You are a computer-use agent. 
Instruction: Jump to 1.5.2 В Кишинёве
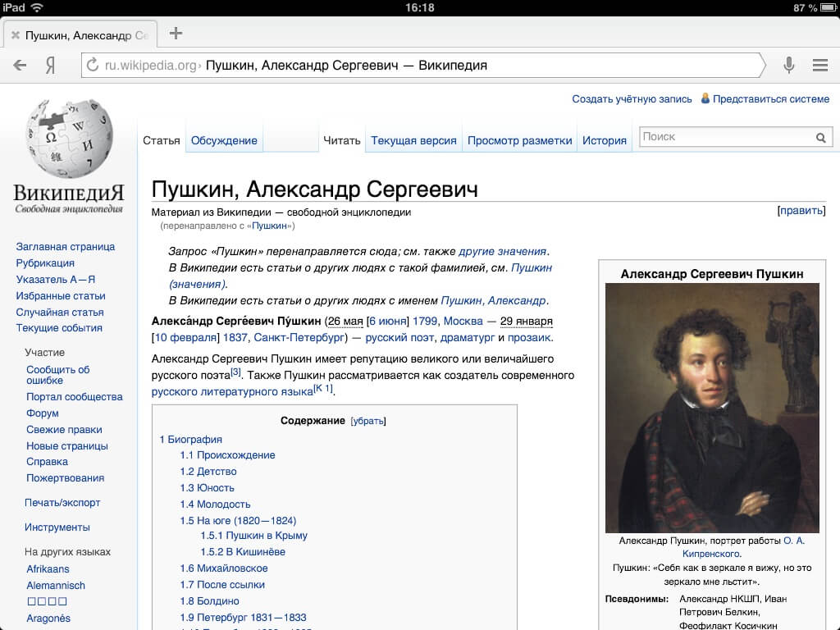[243, 552]
